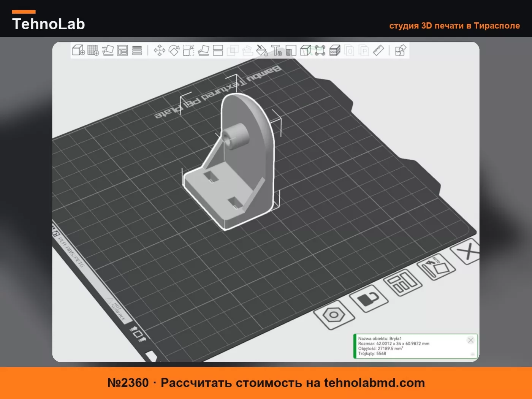532x399 pixels.
Task: Select the Scale tool
Action: [188, 50]
